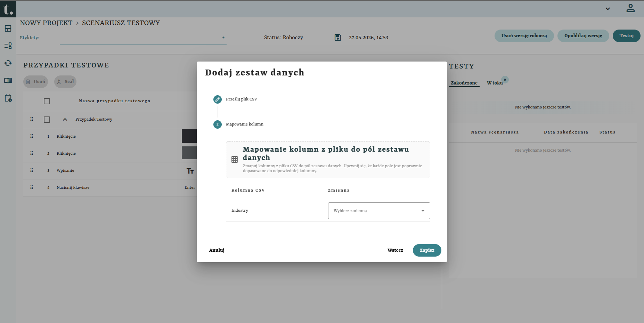Open the dashboard icon in sidebar
This screenshot has width=644, height=323.
tap(8, 29)
